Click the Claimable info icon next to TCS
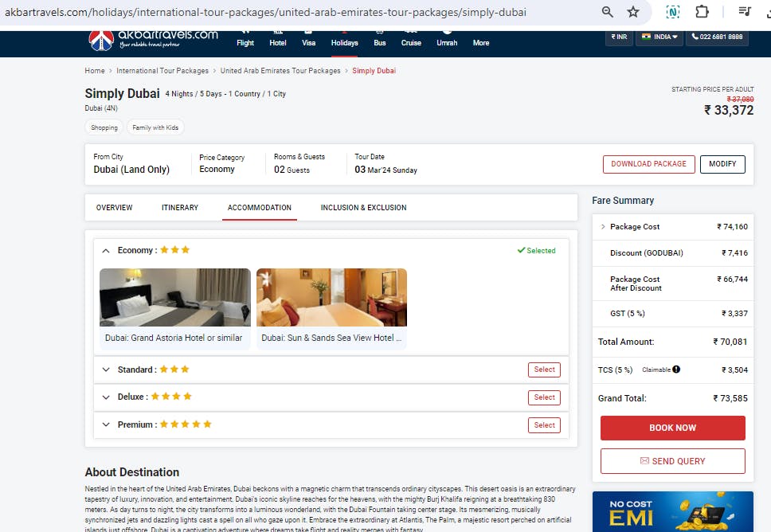The width and height of the screenshot is (771, 532). point(676,370)
